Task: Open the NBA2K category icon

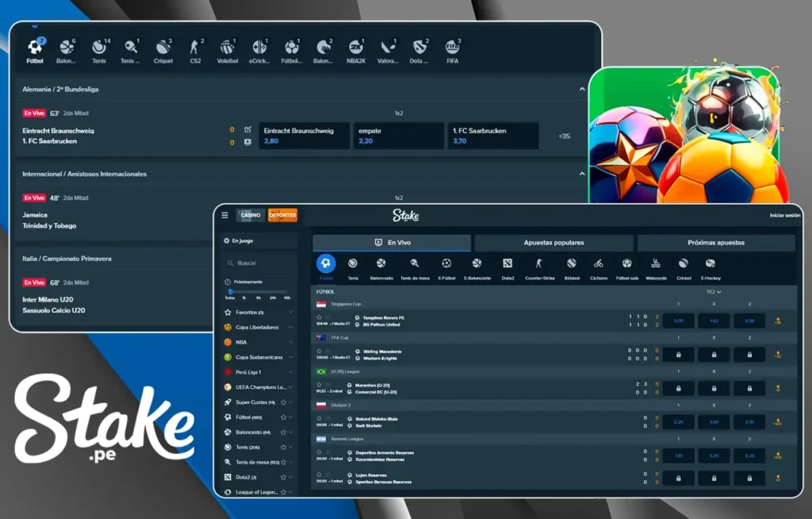Action: click(x=354, y=48)
